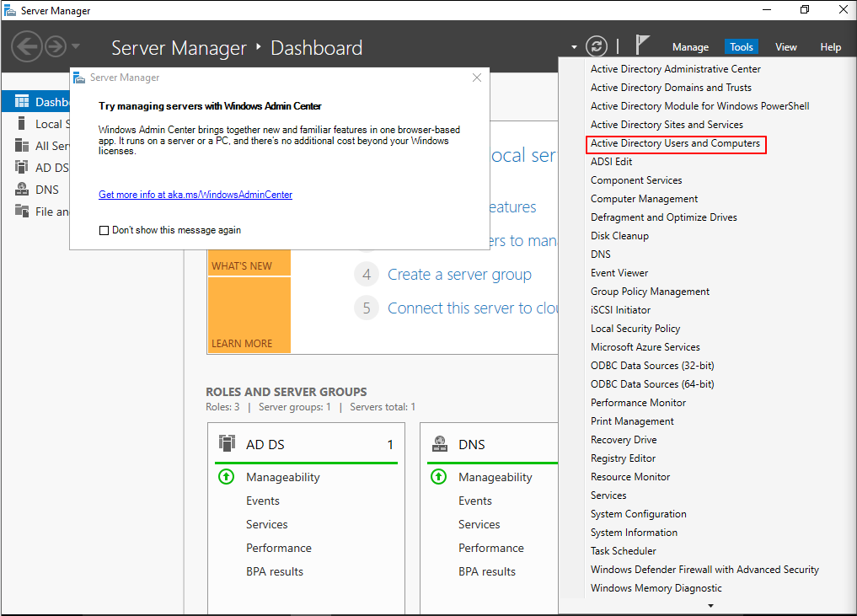Viewport: 857px width, 616px height.
Task: Click the Refresh dashboard icon
Action: [597, 46]
